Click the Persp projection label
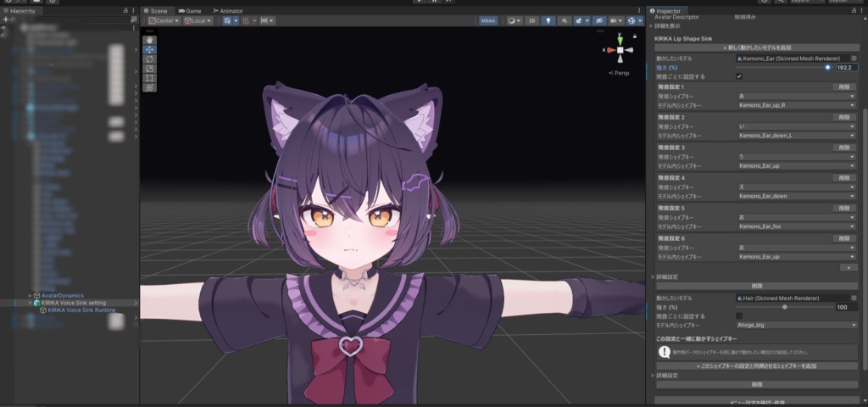Screen dimensions: 868x407 (621, 73)
